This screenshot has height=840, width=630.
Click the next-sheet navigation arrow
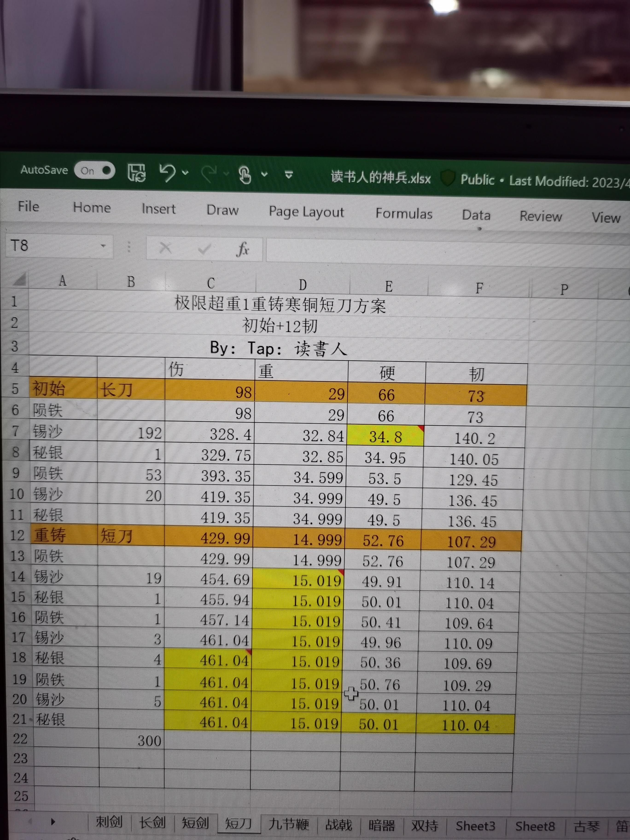coord(53,822)
